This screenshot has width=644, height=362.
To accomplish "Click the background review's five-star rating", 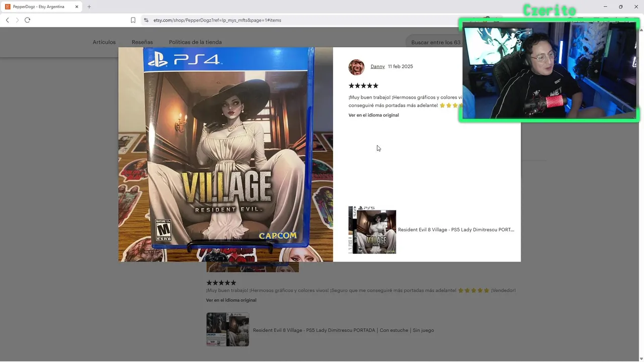I will pyautogui.click(x=221, y=283).
